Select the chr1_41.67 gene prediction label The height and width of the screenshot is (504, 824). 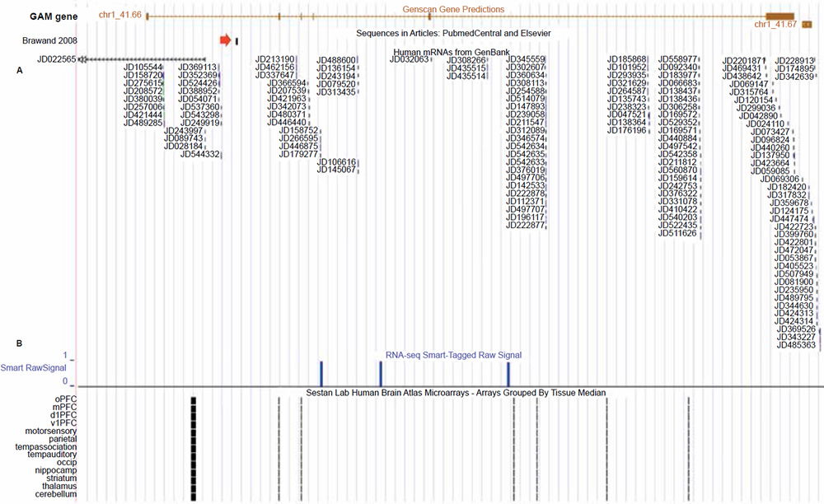click(775, 24)
